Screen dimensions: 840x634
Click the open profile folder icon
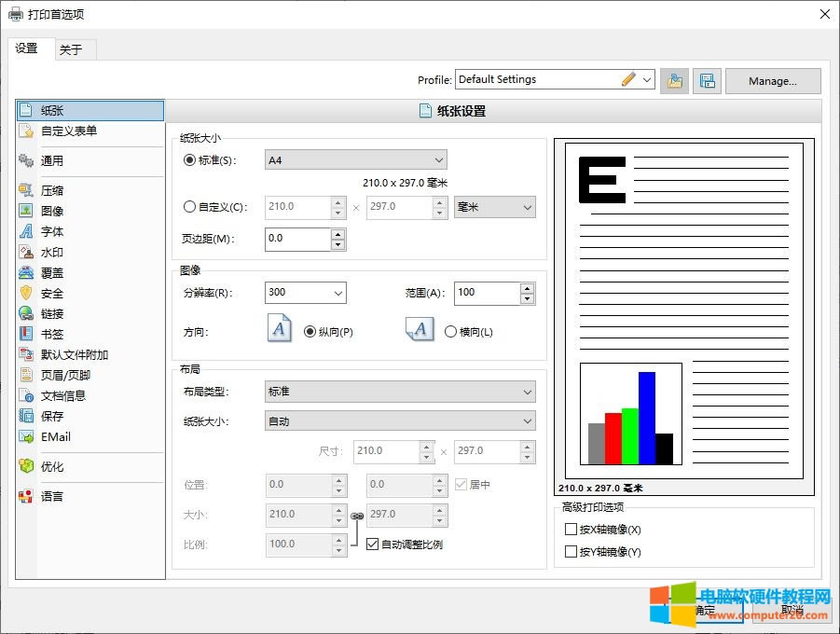click(x=674, y=81)
